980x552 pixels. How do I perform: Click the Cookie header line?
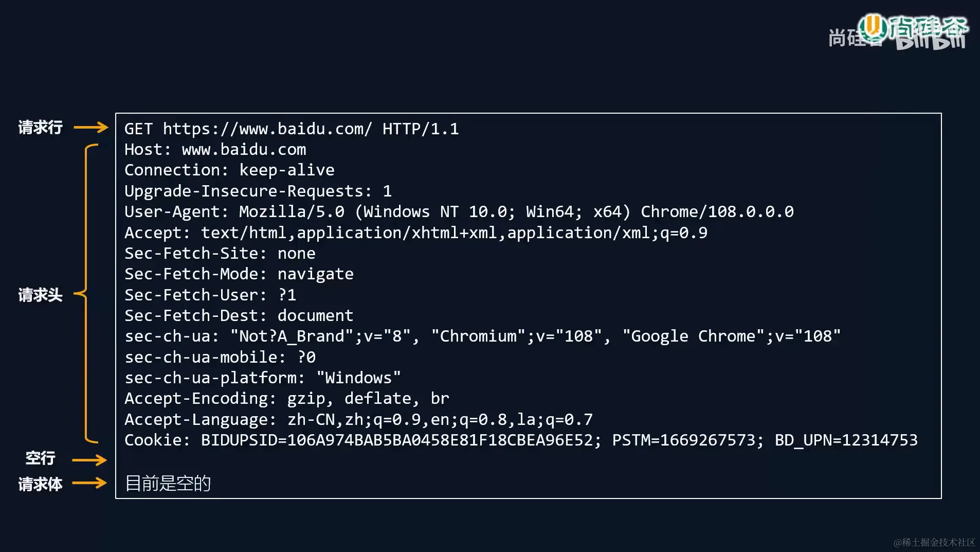[520, 440]
